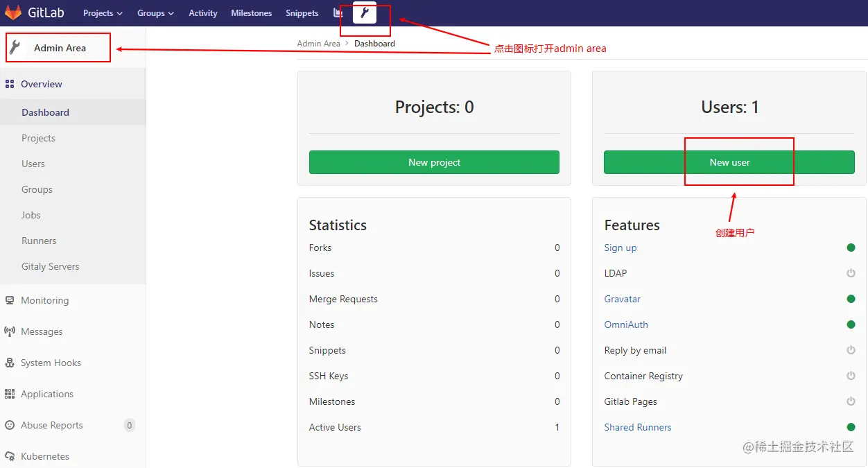The image size is (868, 468).
Task: Click the Abuse Reports count badge
Action: (x=130, y=425)
